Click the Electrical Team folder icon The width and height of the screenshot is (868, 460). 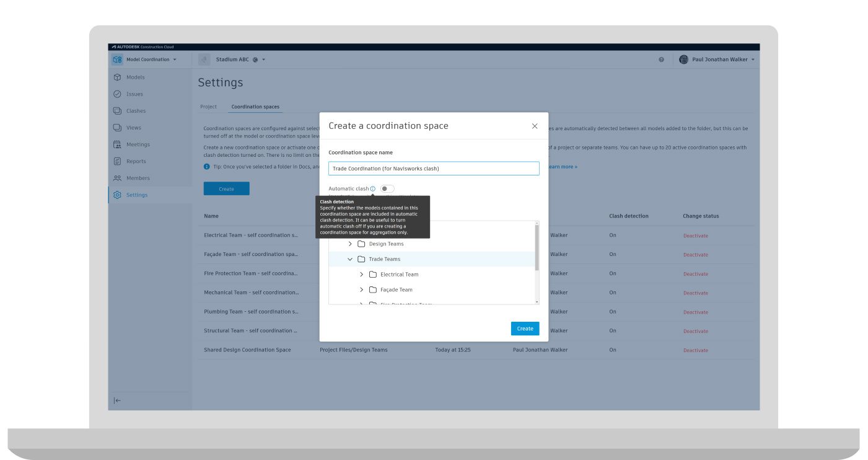373,274
